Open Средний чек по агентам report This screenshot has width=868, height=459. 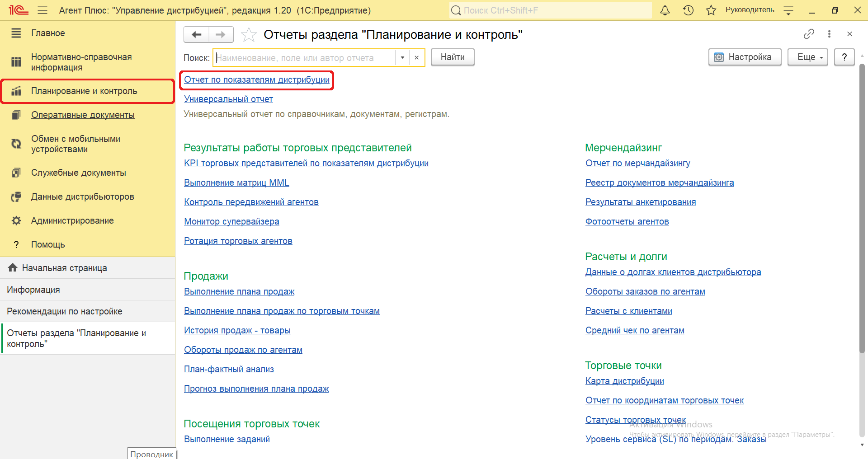point(635,331)
